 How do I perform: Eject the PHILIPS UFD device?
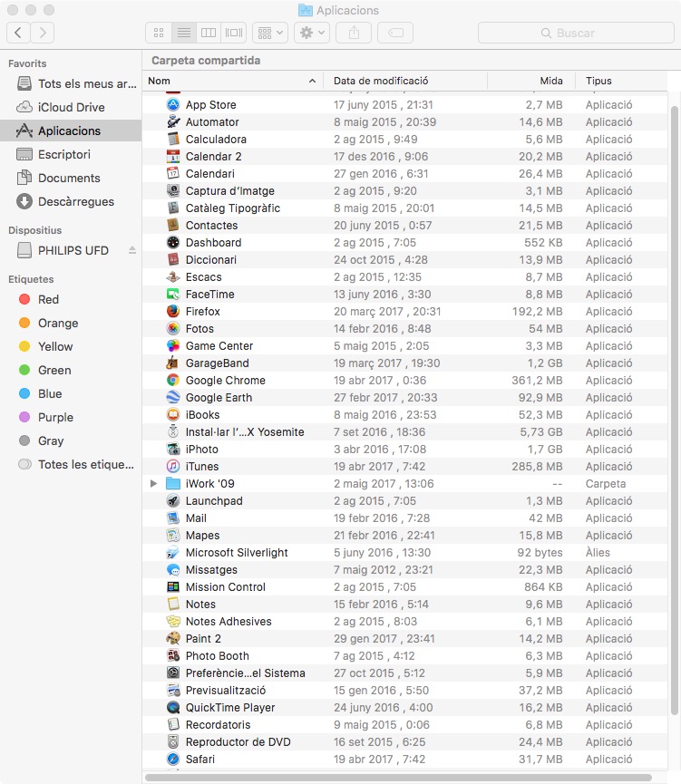(132, 250)
